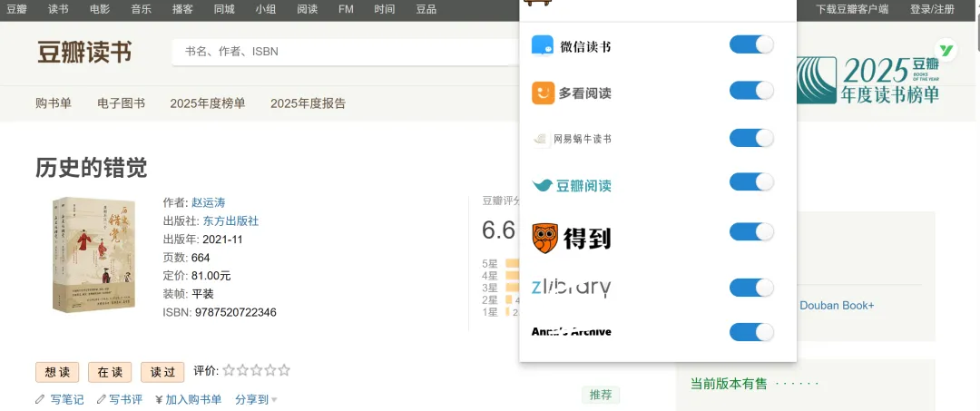The height and width of the screenshot is (411, 980).
Task: Open 时间 in the top nav
Action: (385, 9)
